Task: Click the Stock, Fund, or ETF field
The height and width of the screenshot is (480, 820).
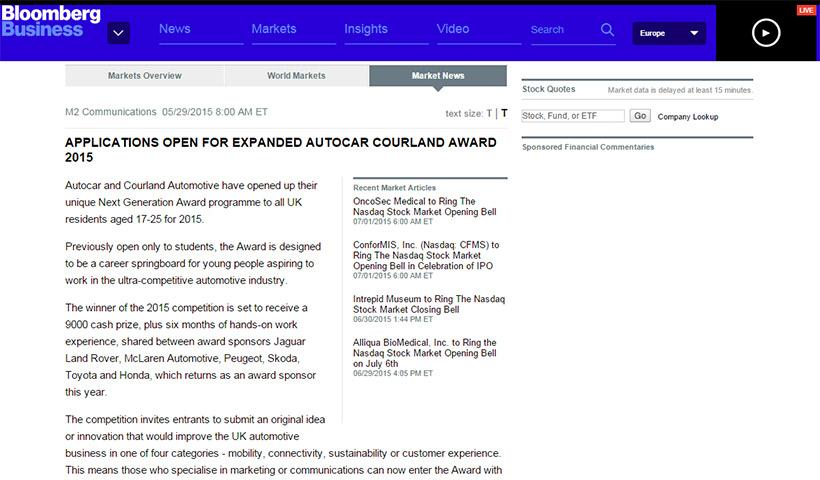Action: tap(573, 116)
